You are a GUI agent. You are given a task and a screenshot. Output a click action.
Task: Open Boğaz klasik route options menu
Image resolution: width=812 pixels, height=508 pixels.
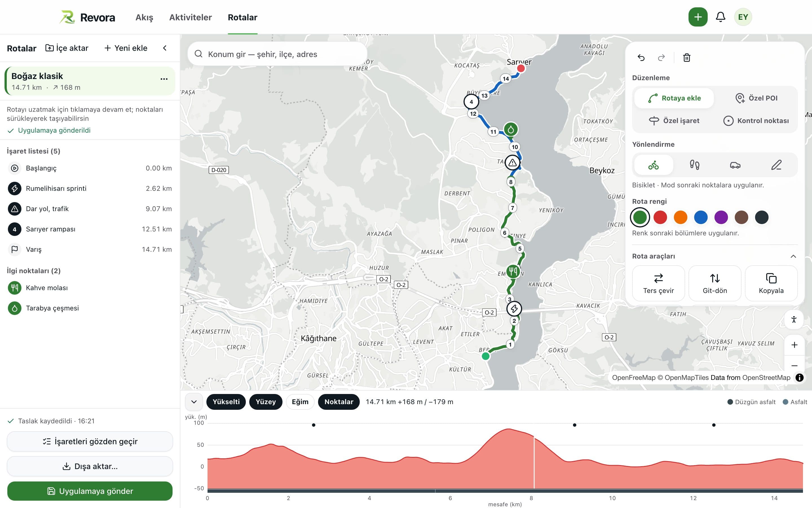[164, 79]
